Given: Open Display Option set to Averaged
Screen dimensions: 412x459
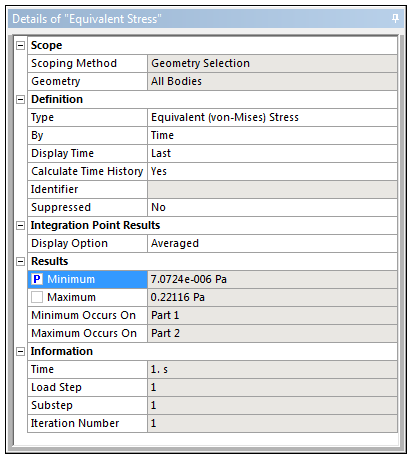Looking at the screenshot, I should point(272,243).
